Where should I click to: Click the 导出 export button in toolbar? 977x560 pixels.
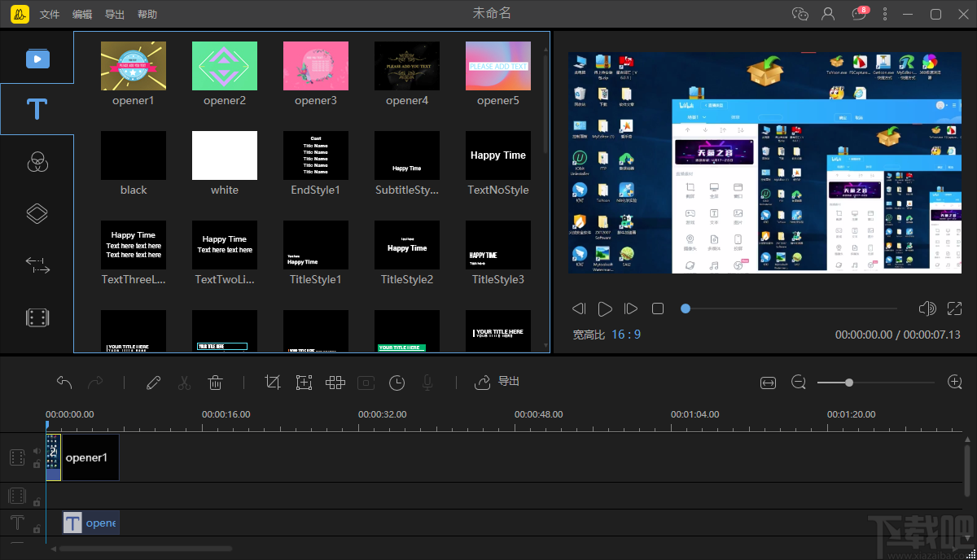(x=497, y=382)
